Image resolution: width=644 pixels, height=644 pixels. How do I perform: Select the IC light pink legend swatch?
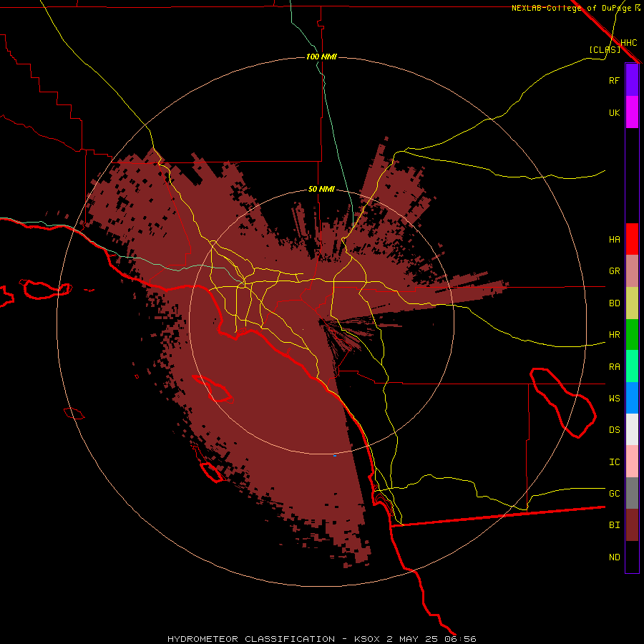click(632, 462)
